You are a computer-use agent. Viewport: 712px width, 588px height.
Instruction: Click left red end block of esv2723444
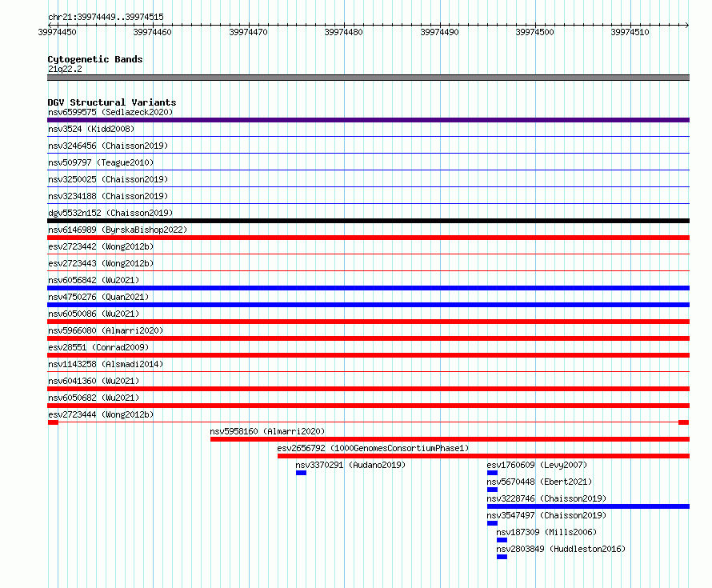tap(53, 422)
